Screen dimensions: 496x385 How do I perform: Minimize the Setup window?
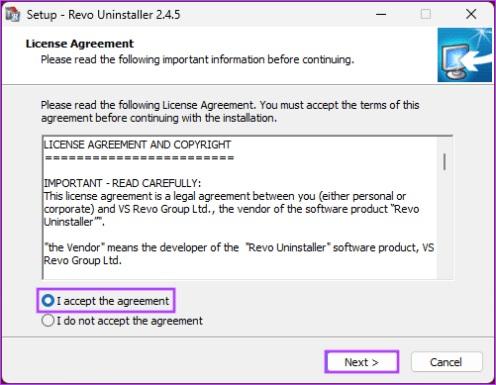(381, 14)
